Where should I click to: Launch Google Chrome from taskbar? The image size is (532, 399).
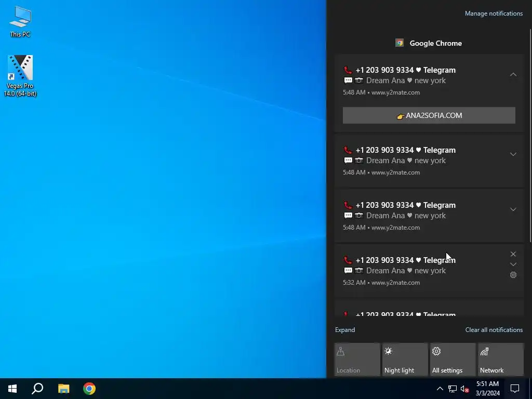tap(89, 389)
